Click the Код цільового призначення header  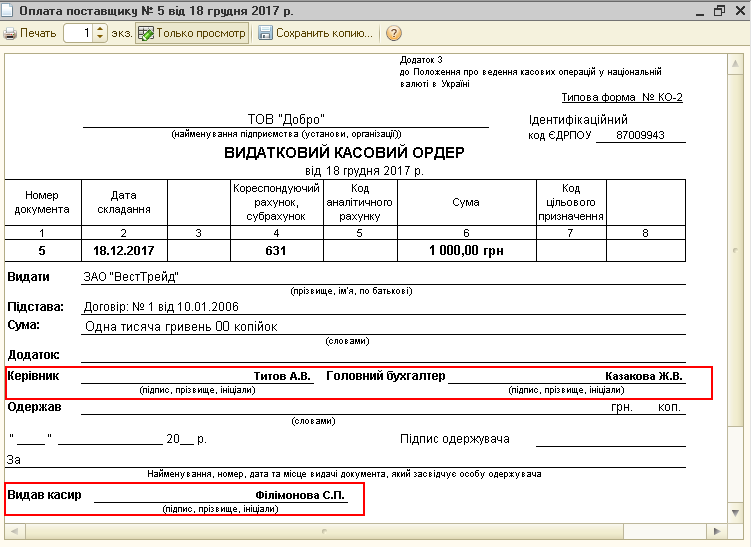570,202
